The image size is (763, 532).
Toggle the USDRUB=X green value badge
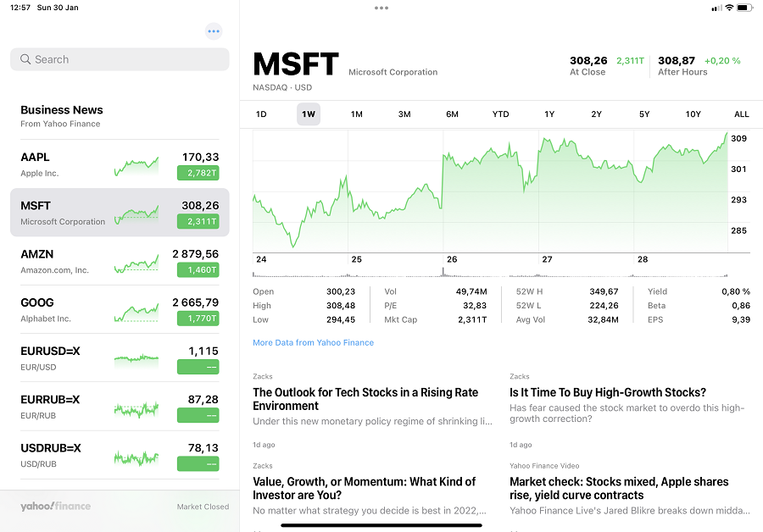198,464
